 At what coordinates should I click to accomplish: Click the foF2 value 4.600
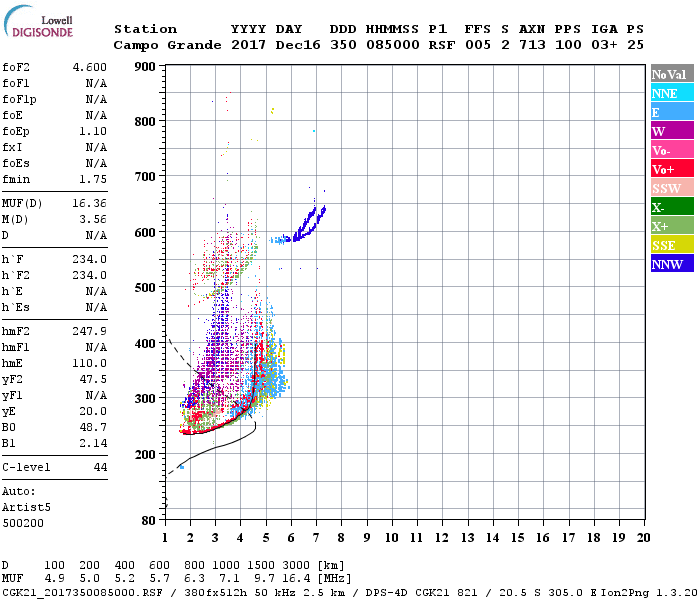90,67
